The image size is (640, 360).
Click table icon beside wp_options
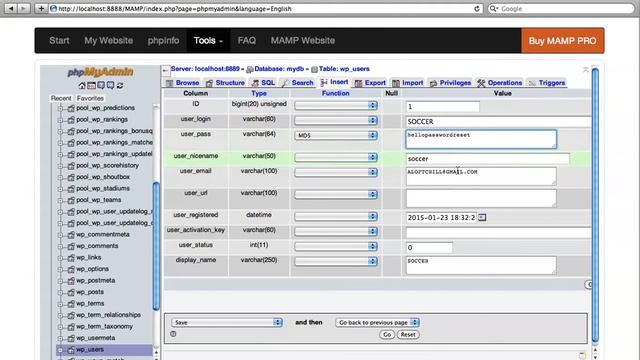coord(71,269)
